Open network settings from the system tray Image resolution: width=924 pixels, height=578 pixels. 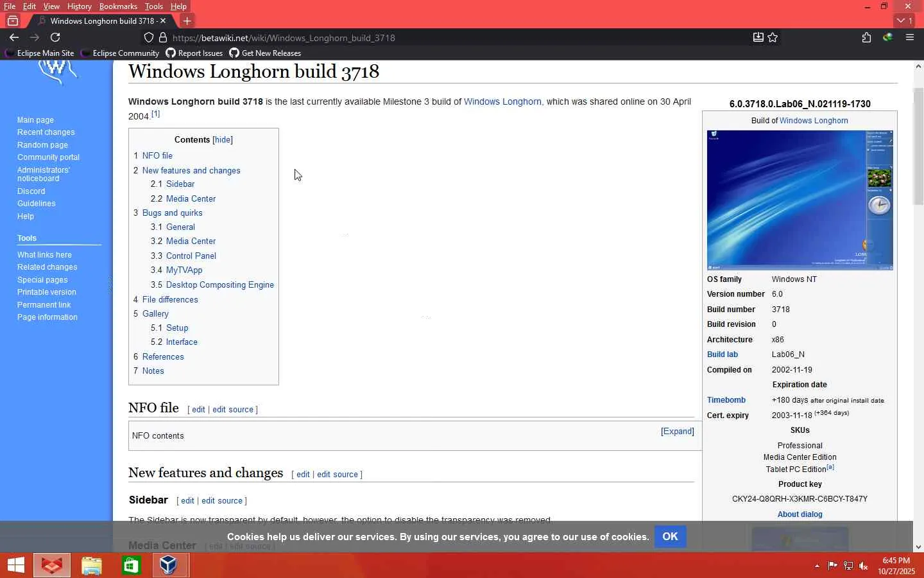point(848,566)
